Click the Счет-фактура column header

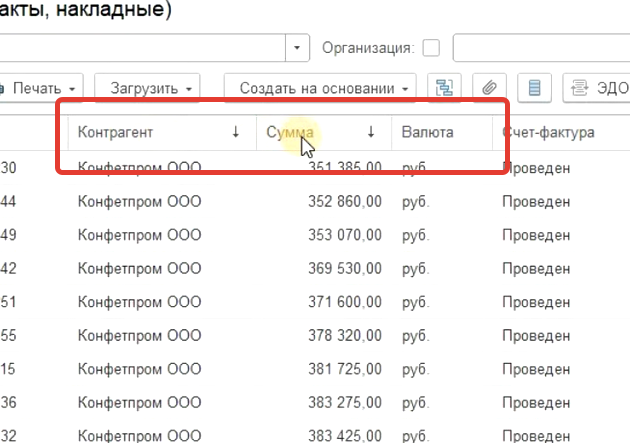tap(561, 132)
